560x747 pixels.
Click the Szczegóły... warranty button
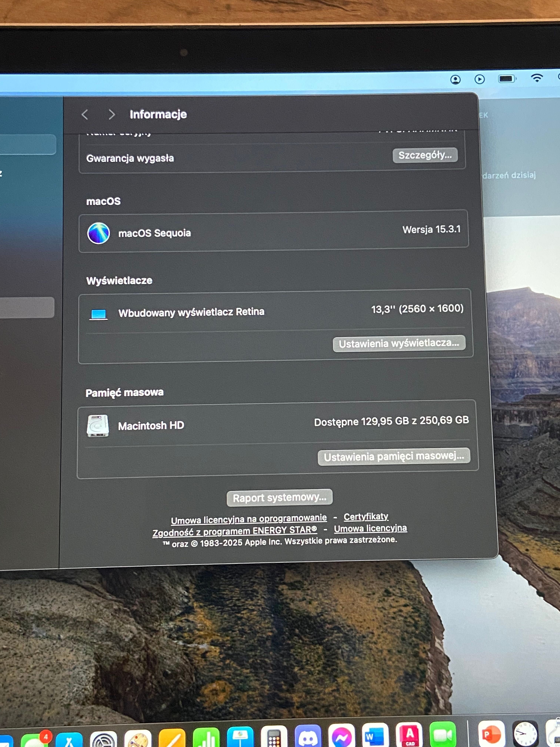click(425, 155)
